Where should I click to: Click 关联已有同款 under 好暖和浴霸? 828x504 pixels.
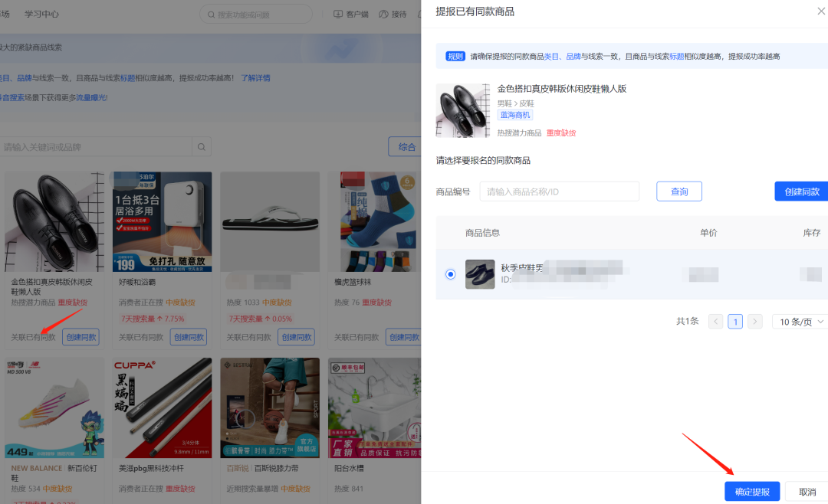click(141, 337)
